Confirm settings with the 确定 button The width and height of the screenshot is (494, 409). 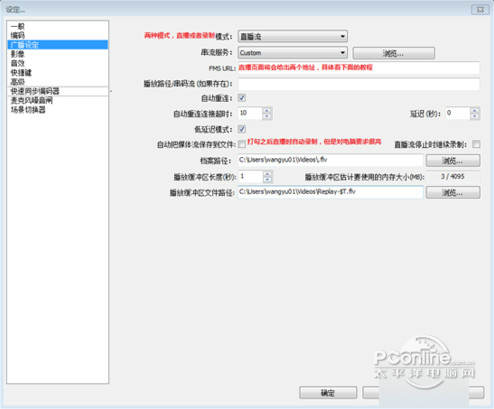pyautogui.click(x=328, y=393)
